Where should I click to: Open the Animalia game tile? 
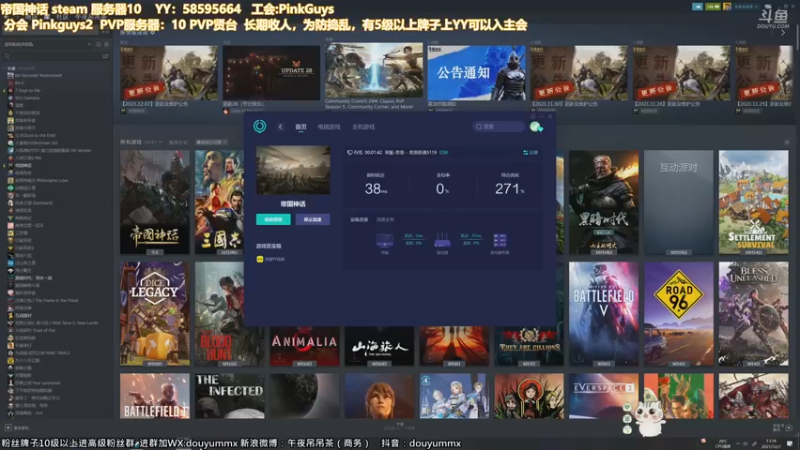click(x=305, y=346)
